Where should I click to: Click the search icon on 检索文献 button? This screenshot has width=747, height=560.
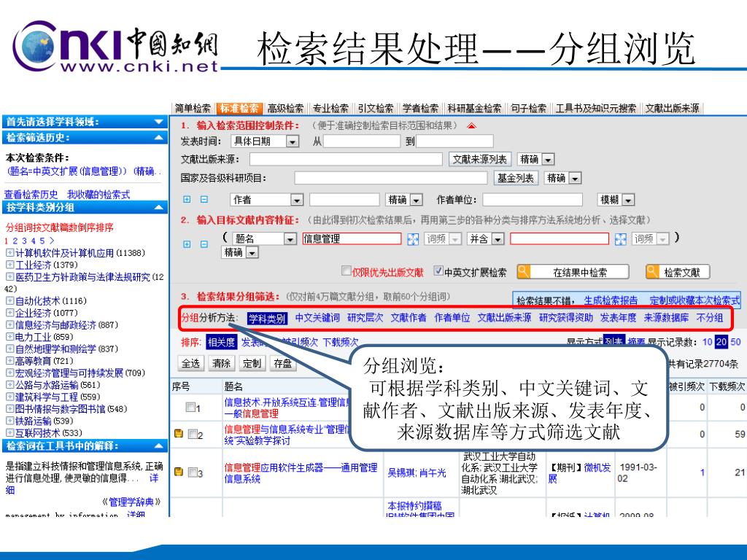coord(653,272)
